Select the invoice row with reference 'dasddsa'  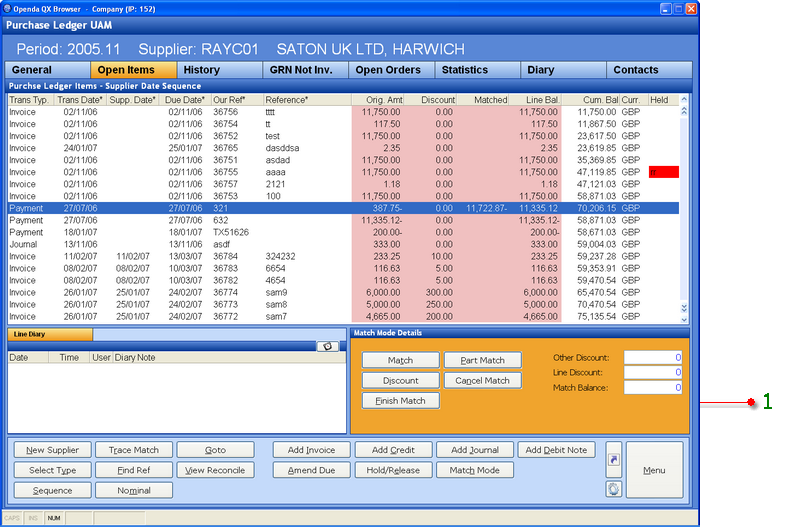point(343,148)
